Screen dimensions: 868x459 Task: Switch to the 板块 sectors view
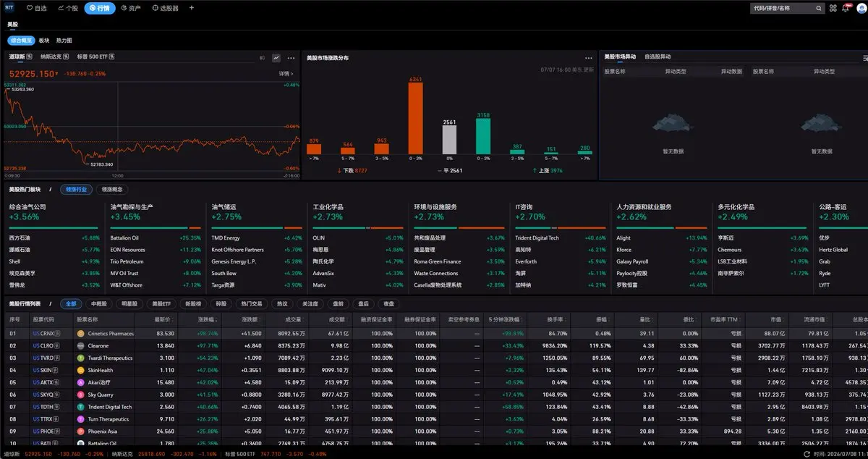point(44,41)
